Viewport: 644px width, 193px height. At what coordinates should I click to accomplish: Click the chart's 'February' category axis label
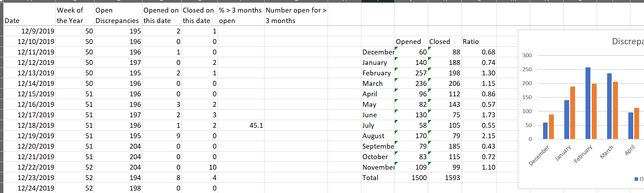[x=583, y=154]
